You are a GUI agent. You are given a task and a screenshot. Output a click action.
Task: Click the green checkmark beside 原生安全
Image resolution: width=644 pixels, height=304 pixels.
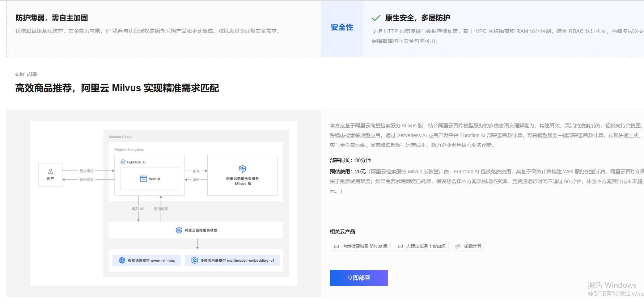click(x=376, y=18)
